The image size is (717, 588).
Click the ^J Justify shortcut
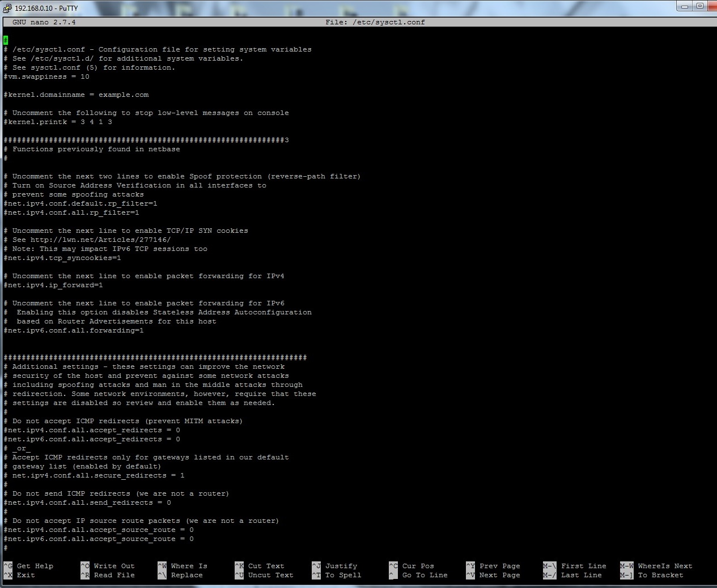click(334, 566)
